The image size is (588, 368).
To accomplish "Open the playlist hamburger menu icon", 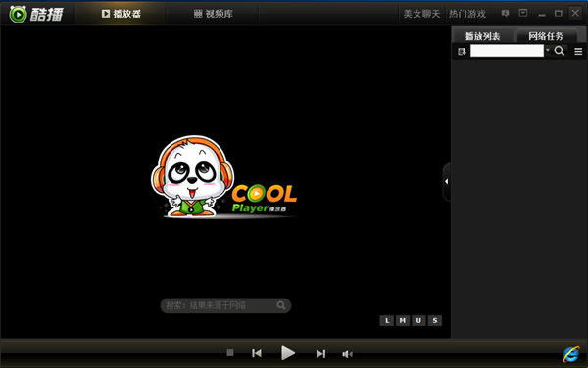I will [578, 51].
